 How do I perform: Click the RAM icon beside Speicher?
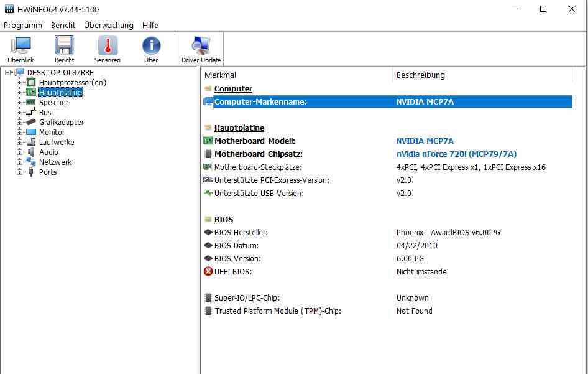[31, 102]
